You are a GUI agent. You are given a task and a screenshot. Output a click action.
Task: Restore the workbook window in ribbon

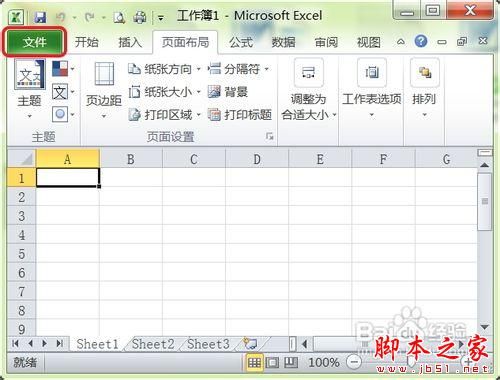click(462, 42)
